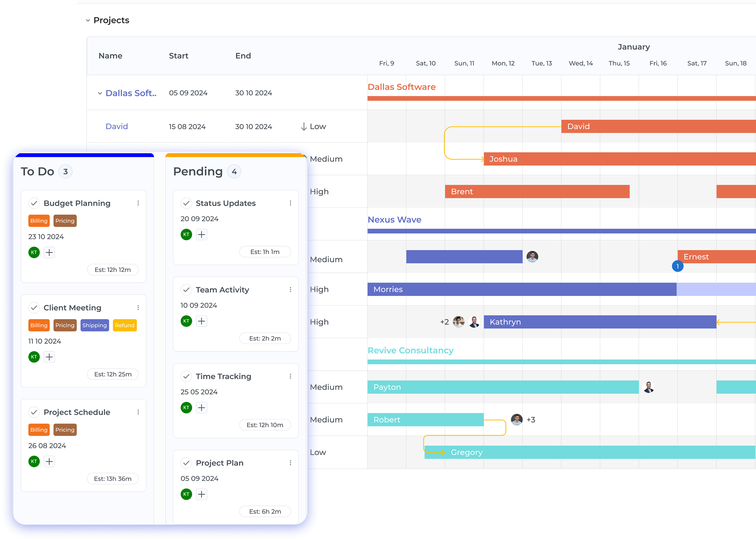756x540 pixels.
Task: Toggle the Project Schedule completion checkmark
Action: click(x=34, y=412)
